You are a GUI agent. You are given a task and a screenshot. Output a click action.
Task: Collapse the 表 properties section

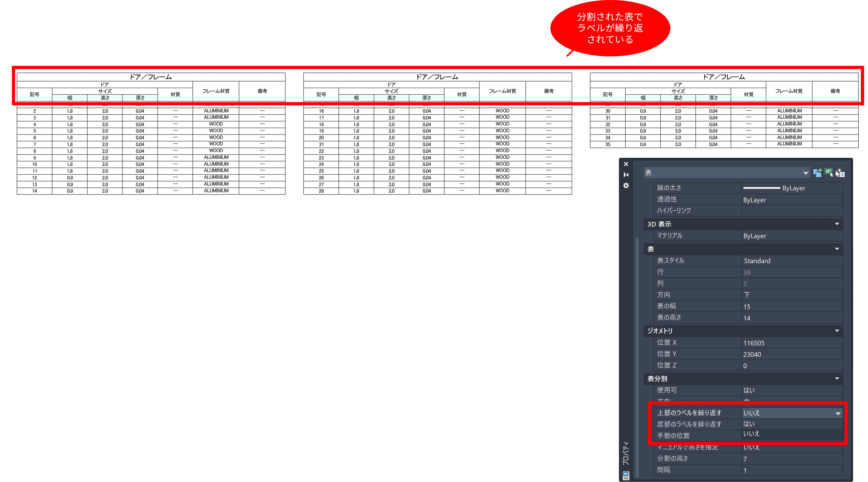coord(837,249)
